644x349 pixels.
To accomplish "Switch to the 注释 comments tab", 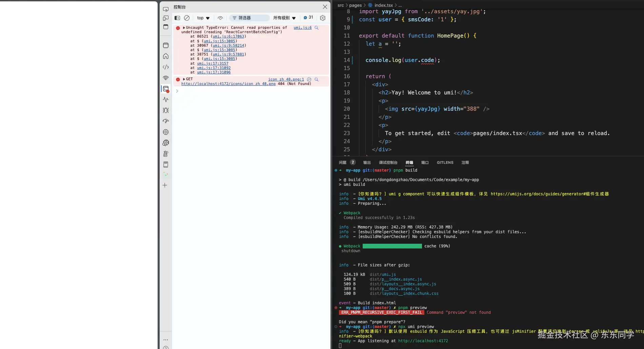I will coord(465,162).
